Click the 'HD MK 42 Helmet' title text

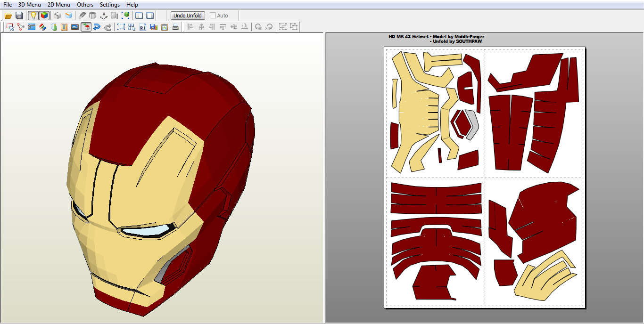[x=408, y=36]
